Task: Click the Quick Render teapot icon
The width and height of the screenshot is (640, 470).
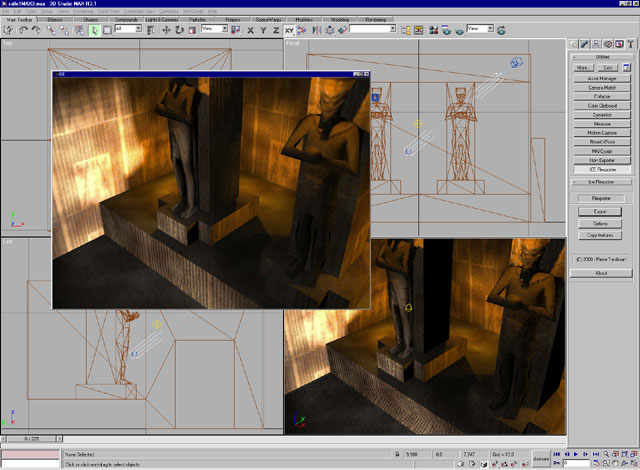Action: 460,30
